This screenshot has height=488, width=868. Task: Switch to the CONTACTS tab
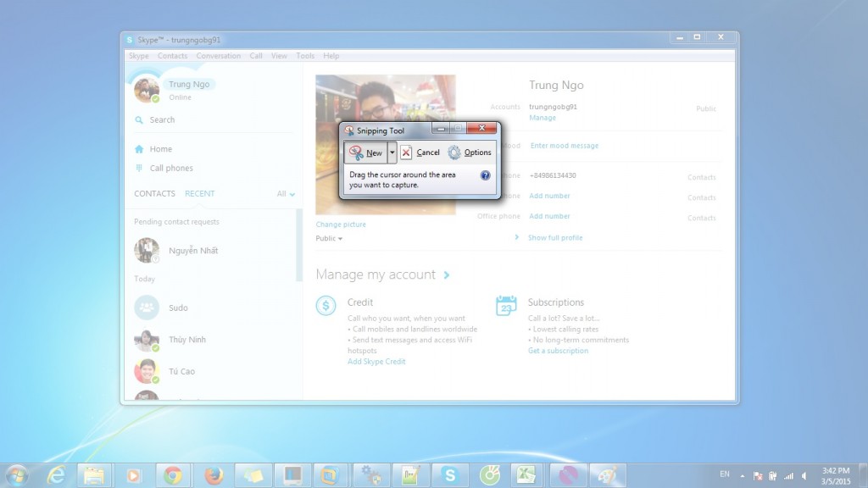[154, 194]
